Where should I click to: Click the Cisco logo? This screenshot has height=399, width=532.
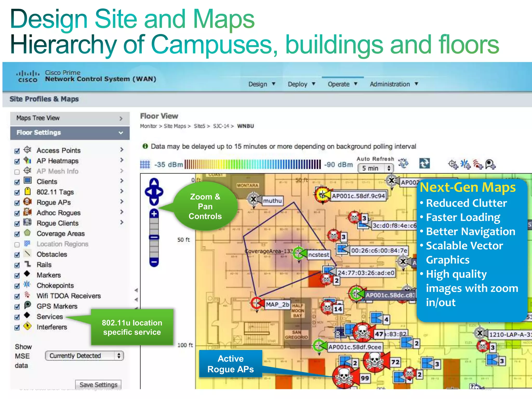[x=28, y=76]
